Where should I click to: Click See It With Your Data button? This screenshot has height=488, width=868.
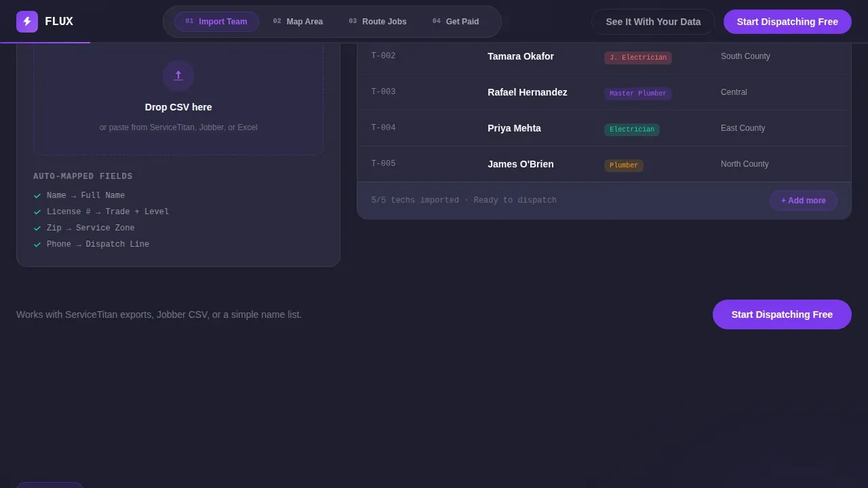pos(653,22)
